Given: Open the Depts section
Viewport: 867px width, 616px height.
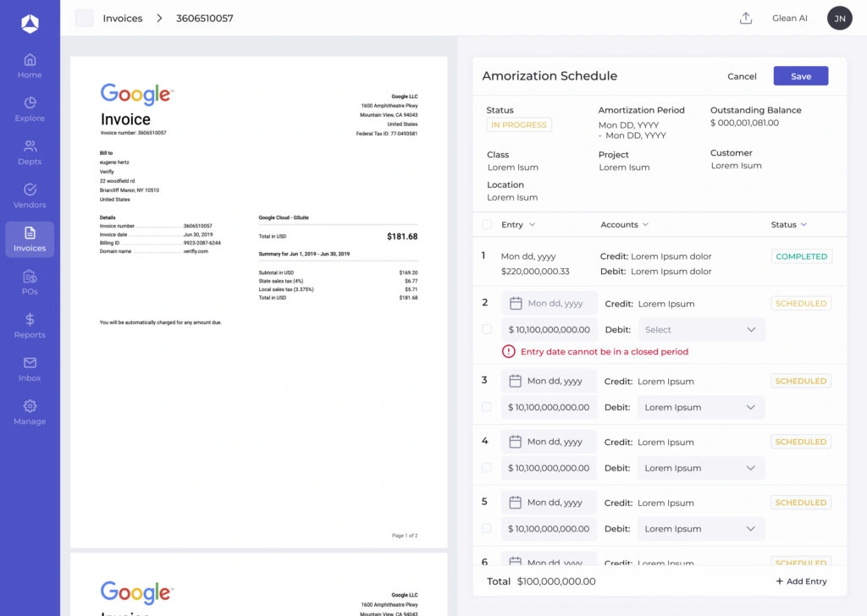Looking at the screenshot, I should [30, 152].
